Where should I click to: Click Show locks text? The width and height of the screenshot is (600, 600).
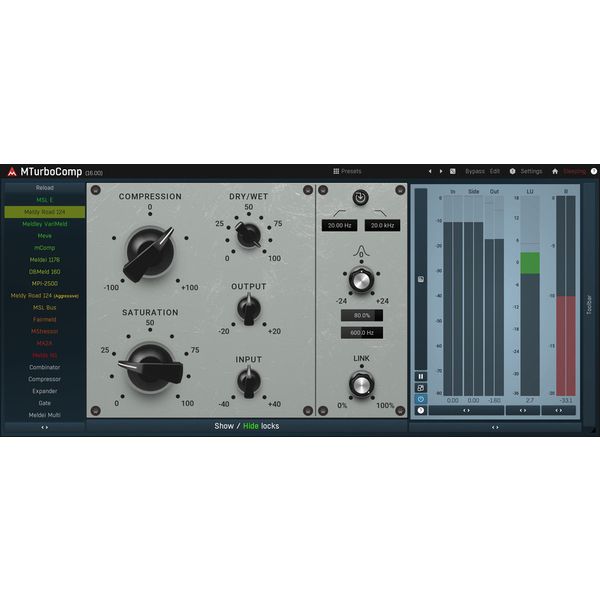click(224, 426)
